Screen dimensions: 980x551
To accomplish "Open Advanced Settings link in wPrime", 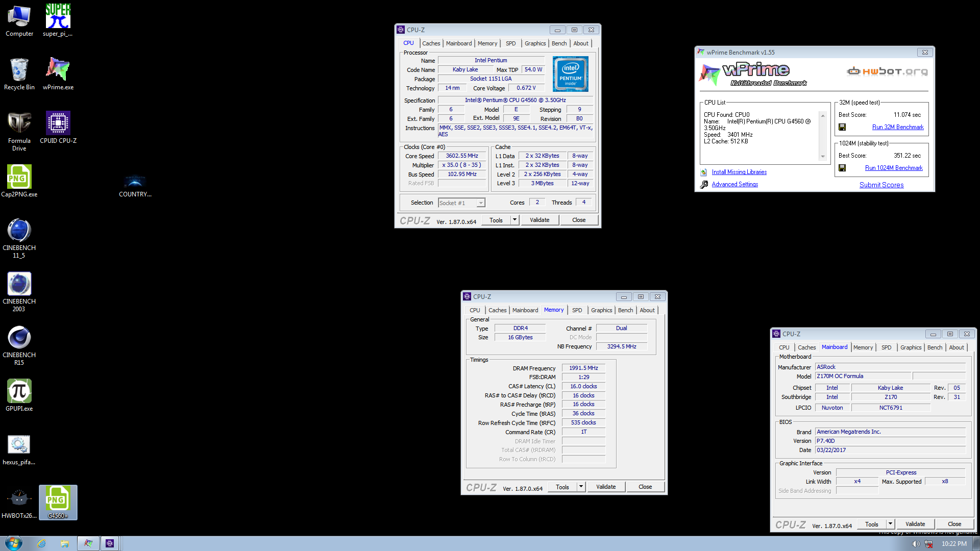I will tap(734, 184).
